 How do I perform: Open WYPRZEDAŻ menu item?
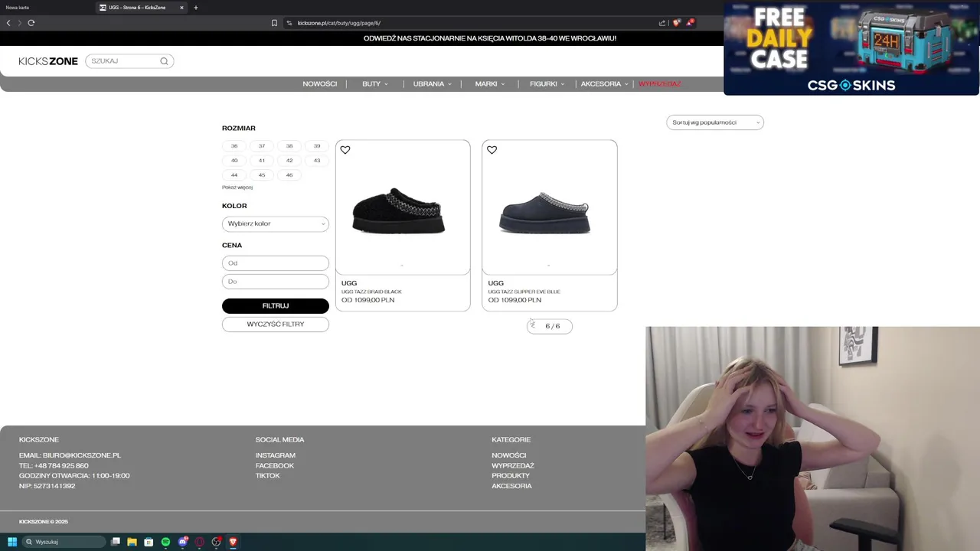coord(660,84)
